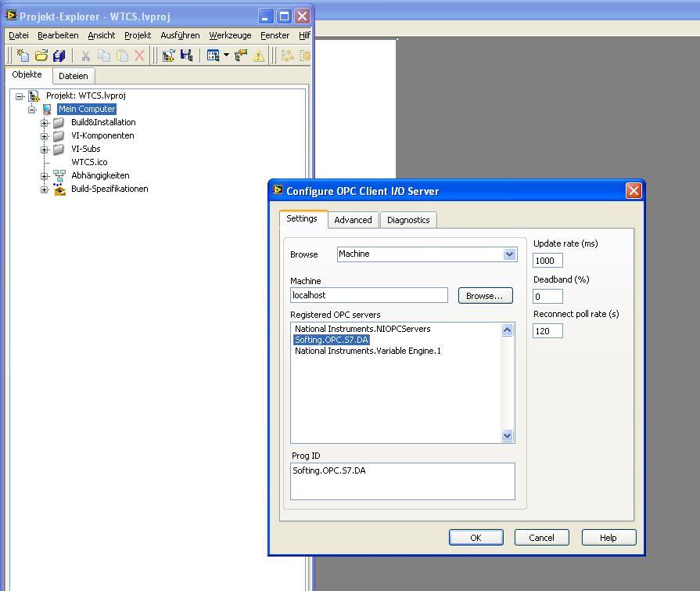Click the Filter view toolbar icon
The width and height of the screenshot is (700, 591).
213,56
